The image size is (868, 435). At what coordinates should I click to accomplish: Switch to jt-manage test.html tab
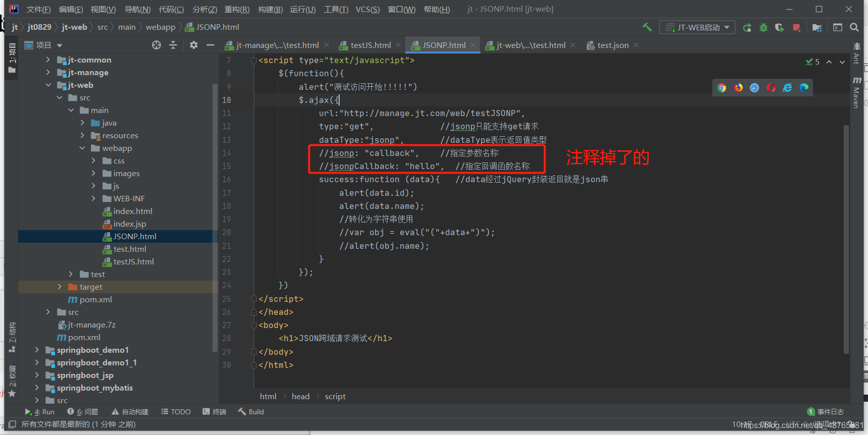pyautogui.click(x=277, y=45)
